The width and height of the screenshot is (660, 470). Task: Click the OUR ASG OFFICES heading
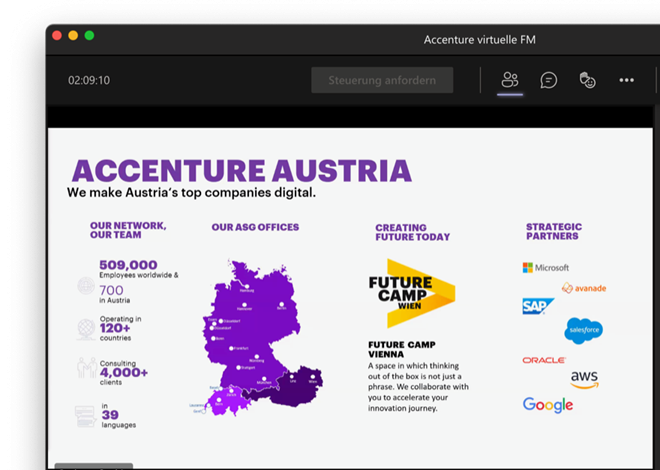(x=255, y=227)
